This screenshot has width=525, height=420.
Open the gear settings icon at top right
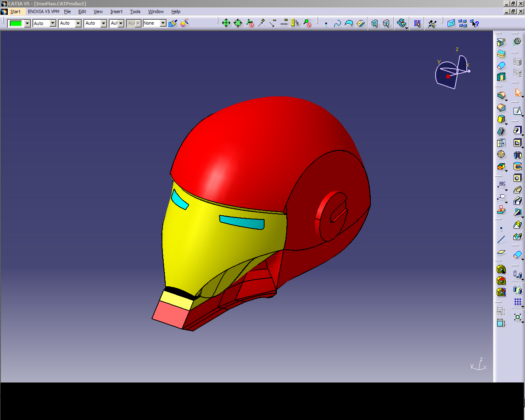(518, 41)
